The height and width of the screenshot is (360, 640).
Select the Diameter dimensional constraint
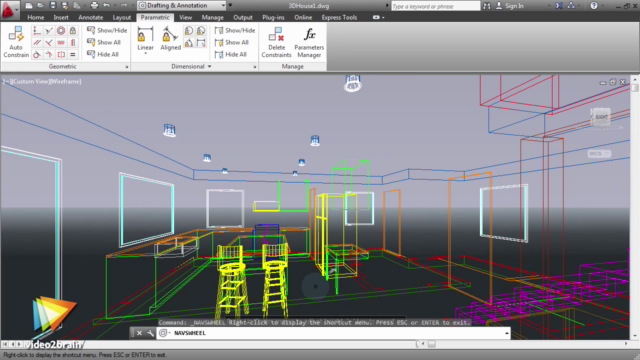click(x=201, y=31)
